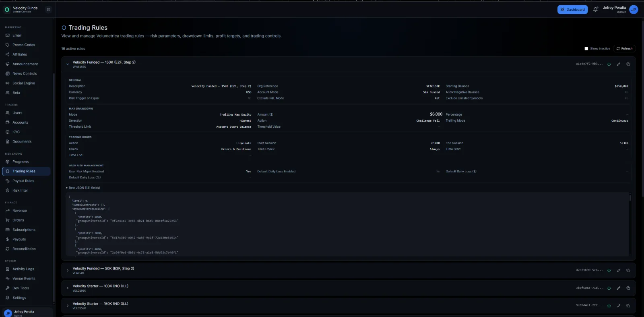Click the Settings gear in the sidebar
The image size is (644, 317).
tap(8, 298)
